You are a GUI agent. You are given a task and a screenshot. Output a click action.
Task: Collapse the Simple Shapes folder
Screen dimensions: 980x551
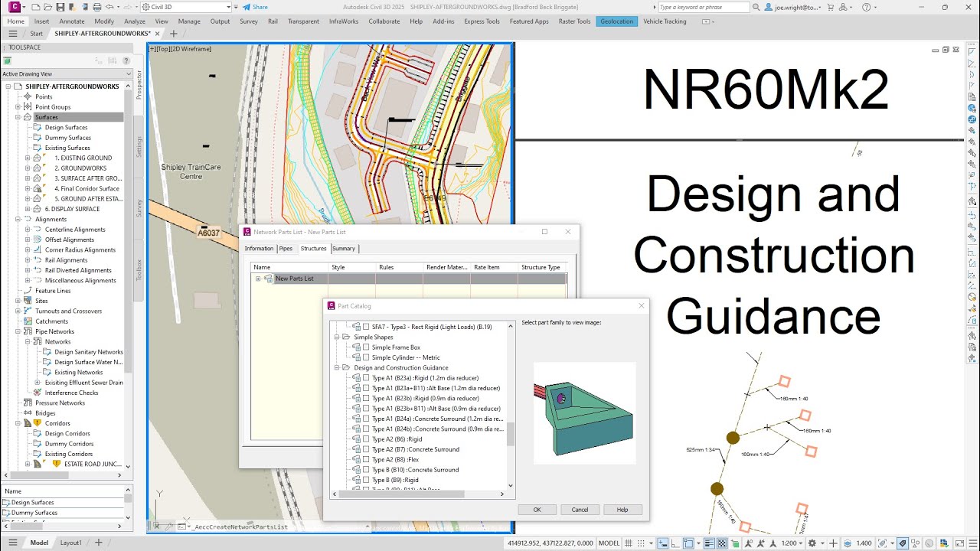coord(337,337)
